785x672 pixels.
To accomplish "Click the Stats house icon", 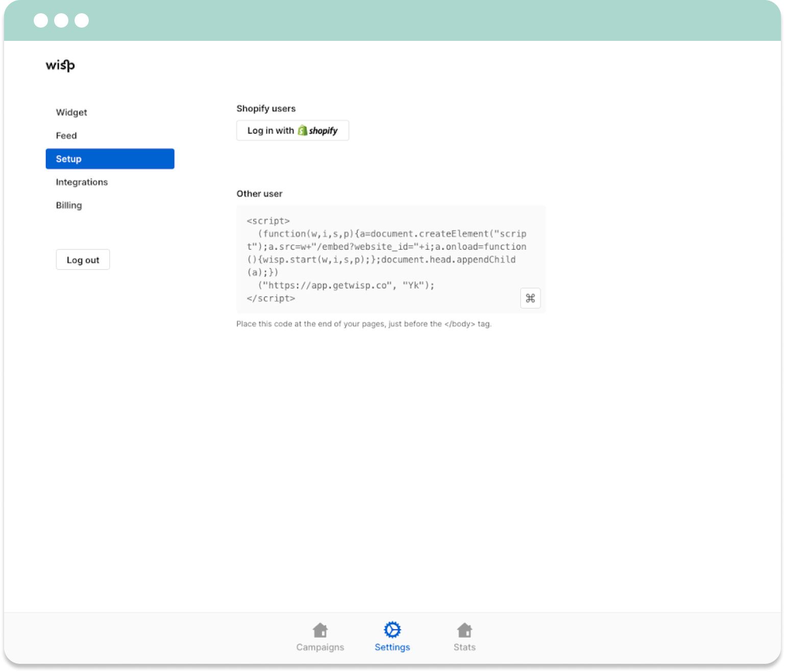I will click(x=464, y=630).
